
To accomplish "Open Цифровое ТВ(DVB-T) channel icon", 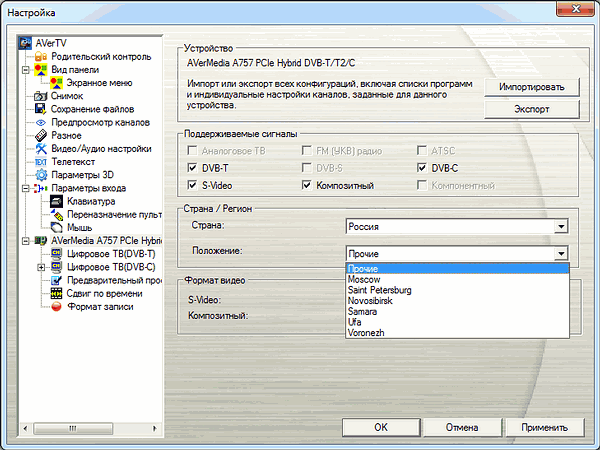I will click(56, 254).
